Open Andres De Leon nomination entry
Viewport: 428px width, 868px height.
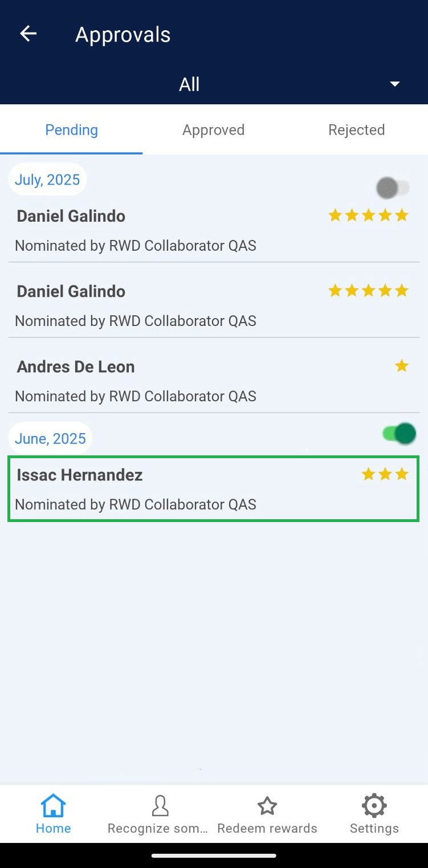click(171, 381)
